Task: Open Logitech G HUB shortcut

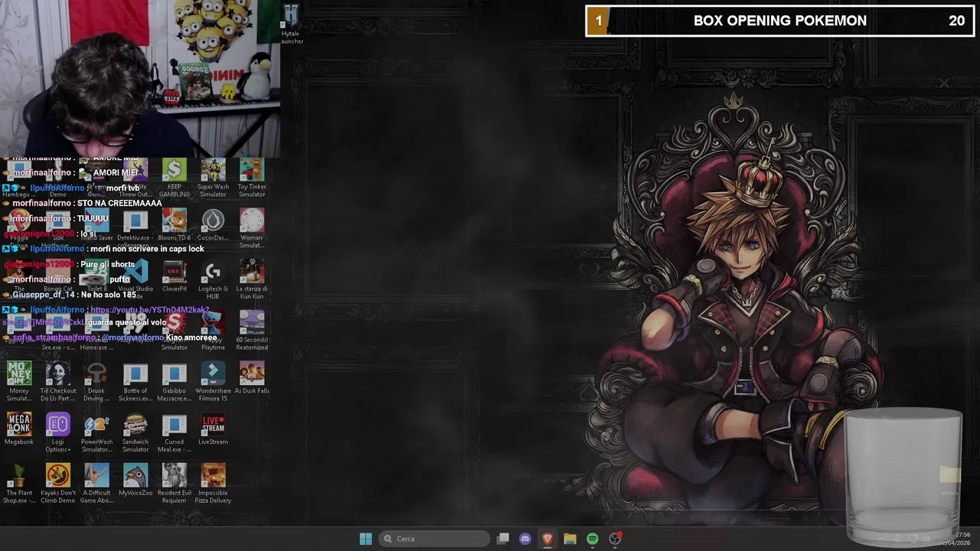Action: tap(213, 279)
